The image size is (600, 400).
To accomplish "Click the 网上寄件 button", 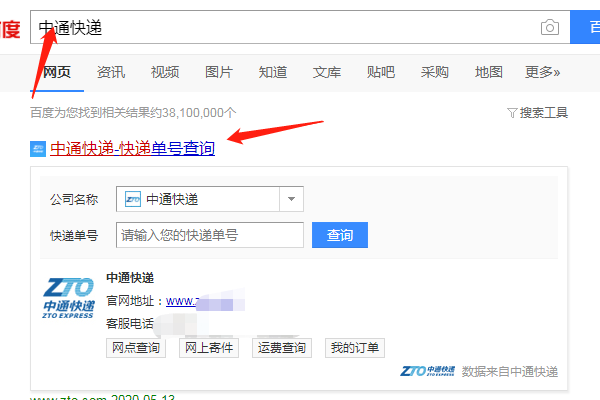I will pyautogui.click(x=209, y=348).
